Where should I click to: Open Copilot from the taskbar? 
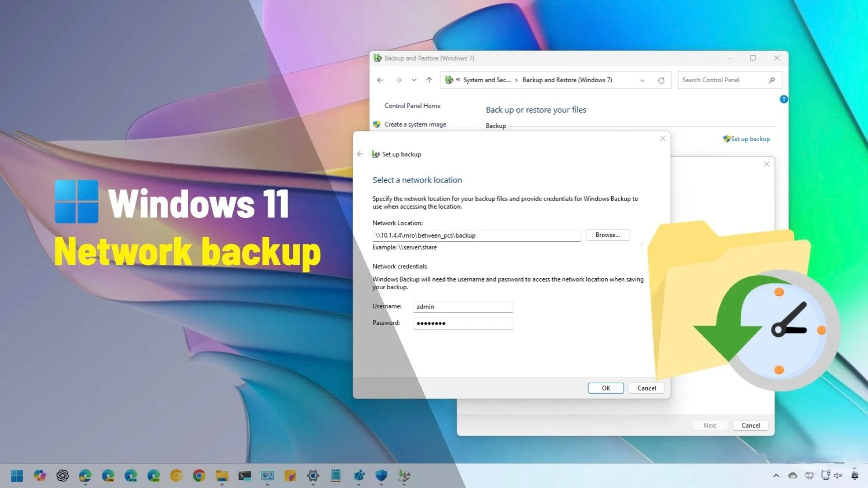tap(39, 476)
